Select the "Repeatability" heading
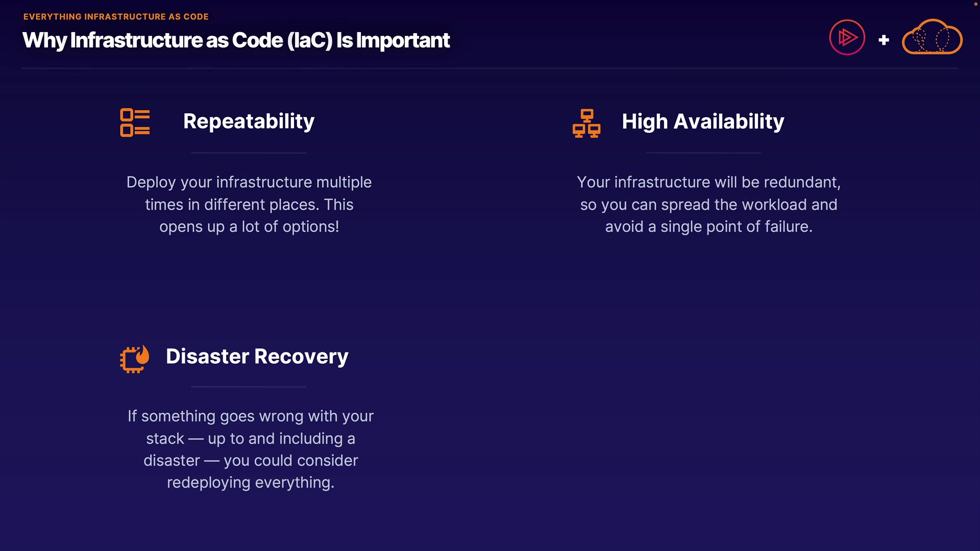The width and height of the screenshot is (980, 551). [x=249, y=121]
